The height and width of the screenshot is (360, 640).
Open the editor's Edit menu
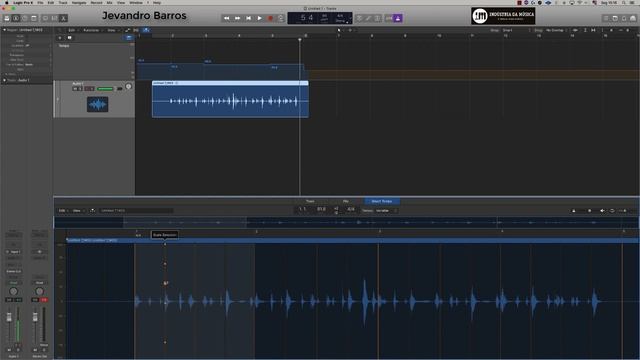pos(63,211)
